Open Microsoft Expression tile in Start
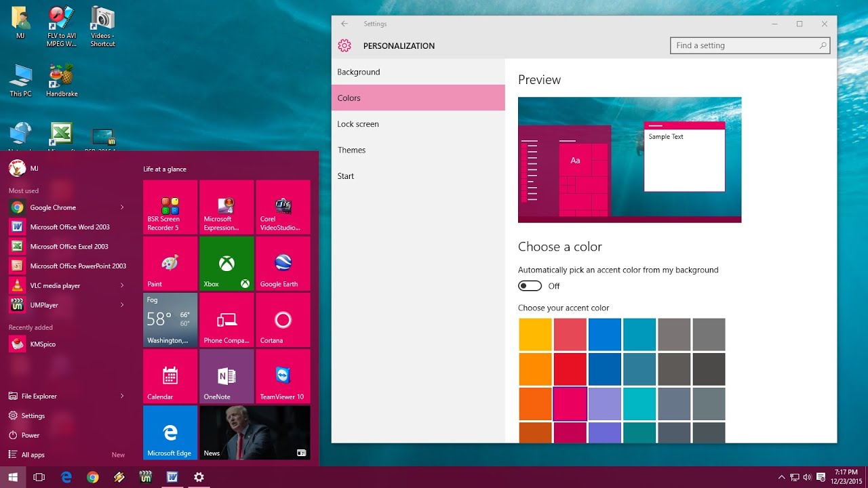Screen dimensions: 868x488 click(x=226, y=207)
